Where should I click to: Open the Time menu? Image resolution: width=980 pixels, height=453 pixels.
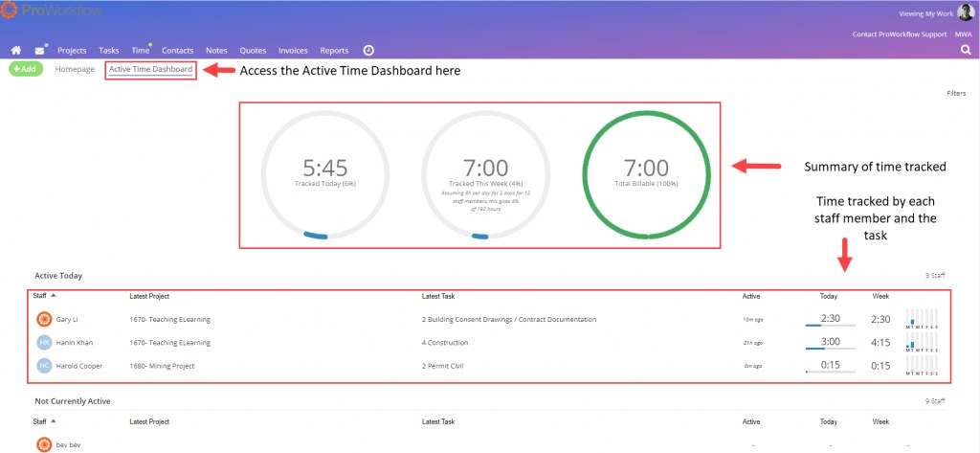(141, 51)
